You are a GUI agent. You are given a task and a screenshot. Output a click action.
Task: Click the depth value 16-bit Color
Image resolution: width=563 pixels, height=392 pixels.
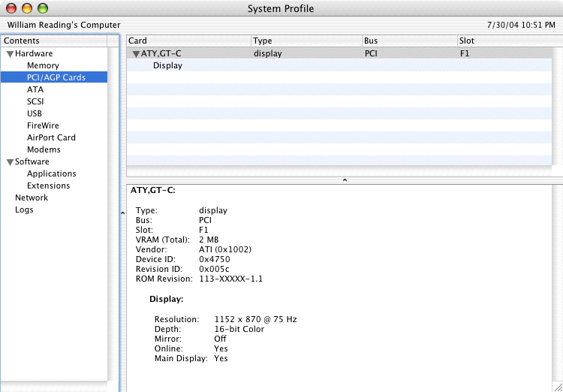pyautogui.click(x=239, y=329)
